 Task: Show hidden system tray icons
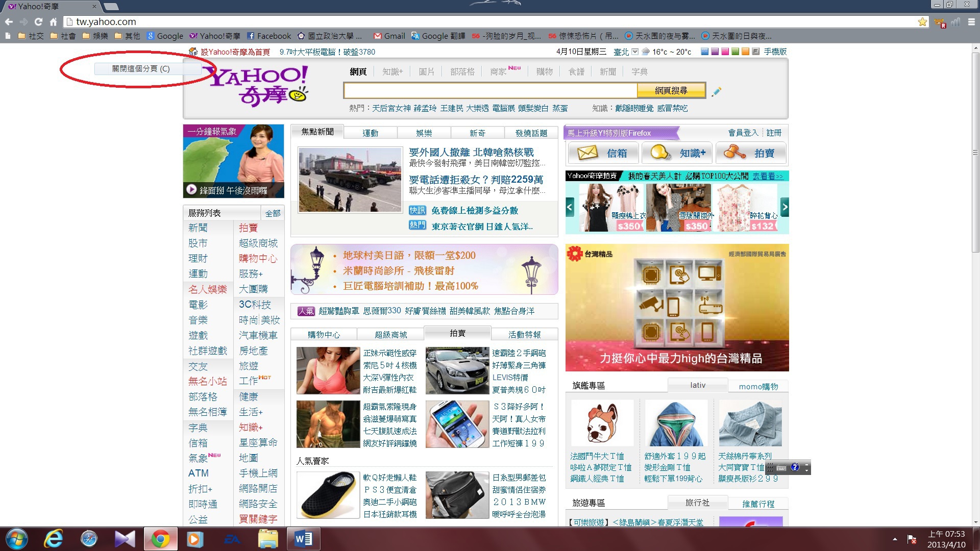pyautogui.click(x=895, y=539)
